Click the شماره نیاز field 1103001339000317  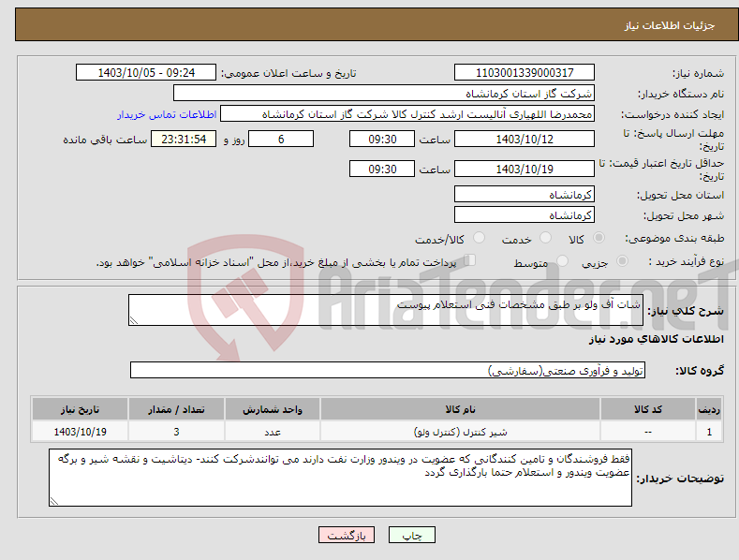[525, 73]
